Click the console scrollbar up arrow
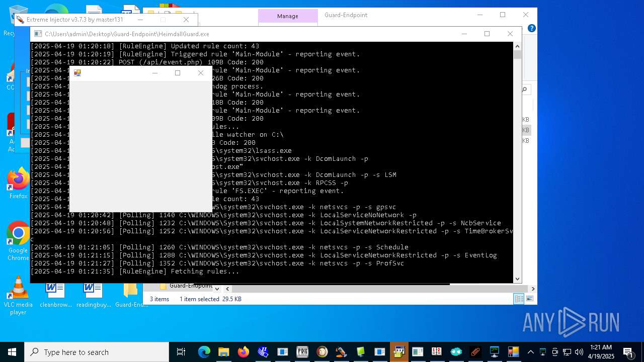Image resolution: width=644 pixels, height=362 pixels. coord(517,46)
